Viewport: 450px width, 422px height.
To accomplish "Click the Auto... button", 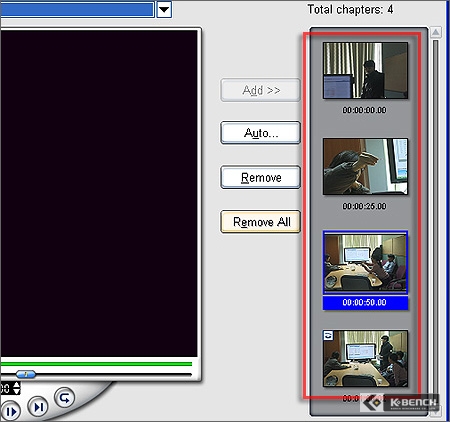I will coord(260,133).
